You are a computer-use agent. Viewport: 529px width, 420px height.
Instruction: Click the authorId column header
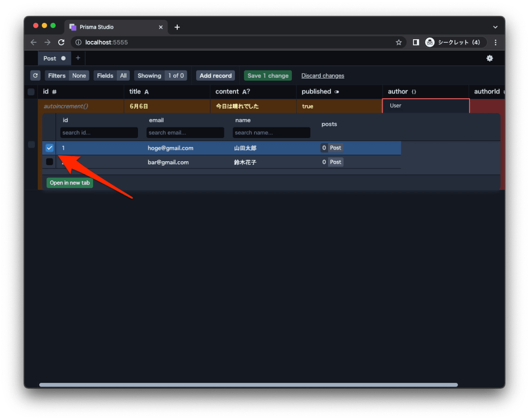487,92
